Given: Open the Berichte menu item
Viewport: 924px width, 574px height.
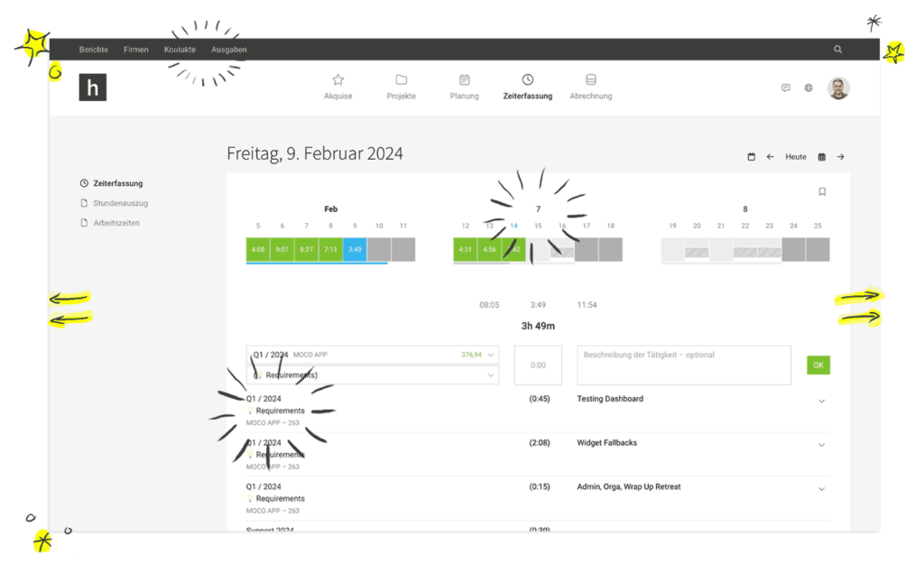Looking at the screenshot, I should 94,50.
